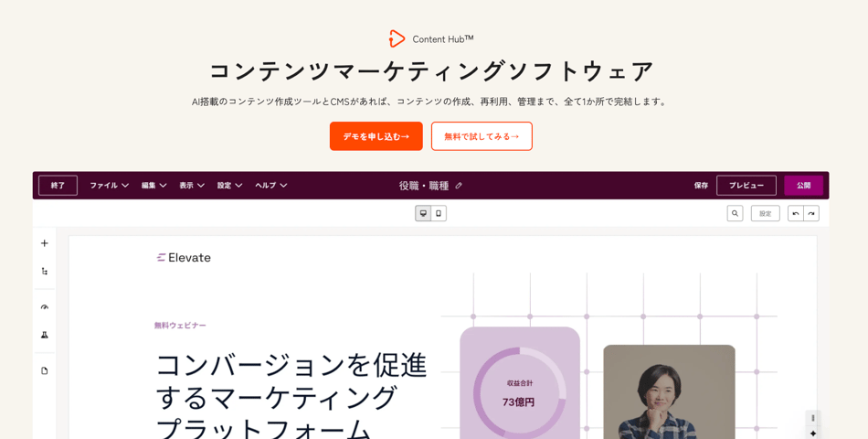Switch to desktop view toggle
Screen dimensions: 868x439
click(x=423, y=213)
